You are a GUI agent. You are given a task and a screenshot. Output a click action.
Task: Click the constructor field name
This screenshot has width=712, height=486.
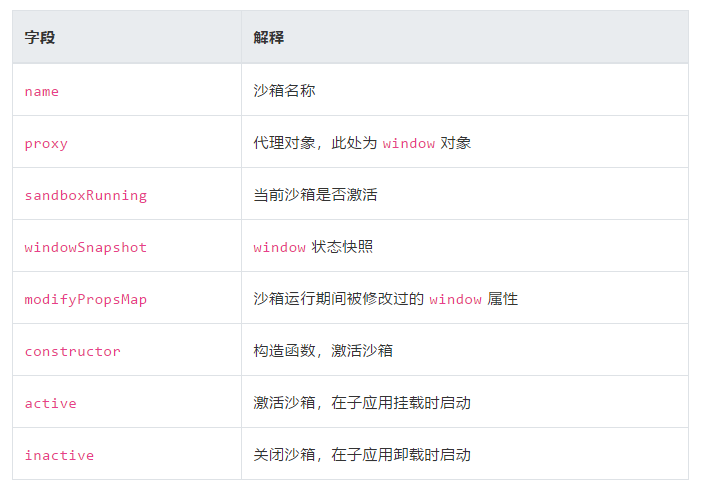pos(72,351)
